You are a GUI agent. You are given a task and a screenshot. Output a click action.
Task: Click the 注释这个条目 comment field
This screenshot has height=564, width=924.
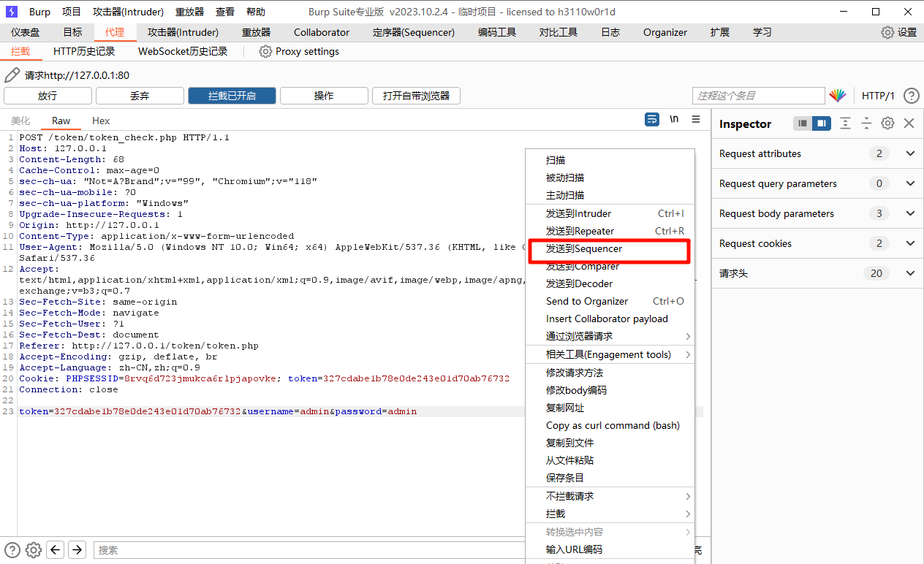coord(758,96)
